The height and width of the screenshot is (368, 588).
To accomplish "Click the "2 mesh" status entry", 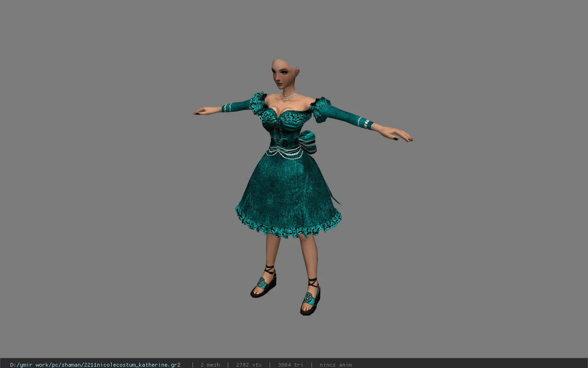I will click(x=210, y=365).
